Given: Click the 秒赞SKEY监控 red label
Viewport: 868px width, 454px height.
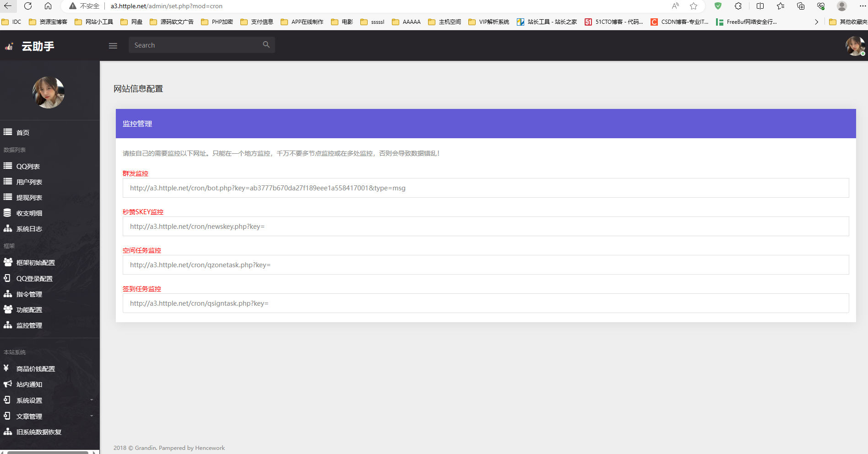Looking at the screenshot, I should click(x=143, y=212).
